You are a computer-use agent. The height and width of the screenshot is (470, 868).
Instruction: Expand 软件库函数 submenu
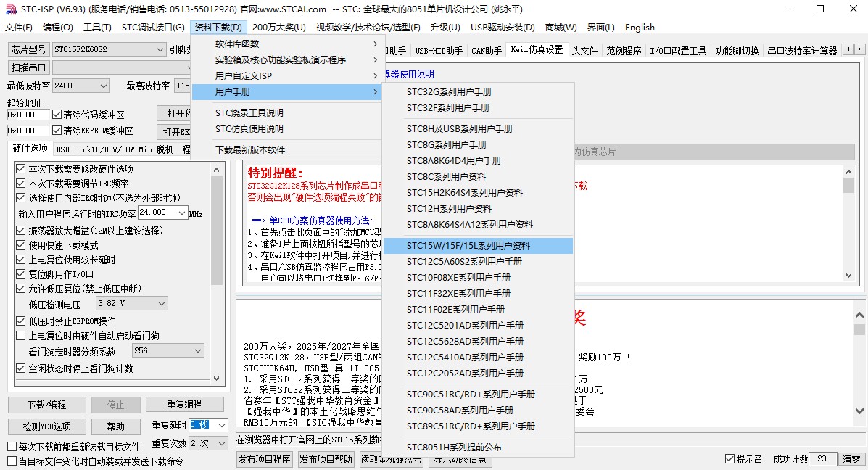click(286, 44)
